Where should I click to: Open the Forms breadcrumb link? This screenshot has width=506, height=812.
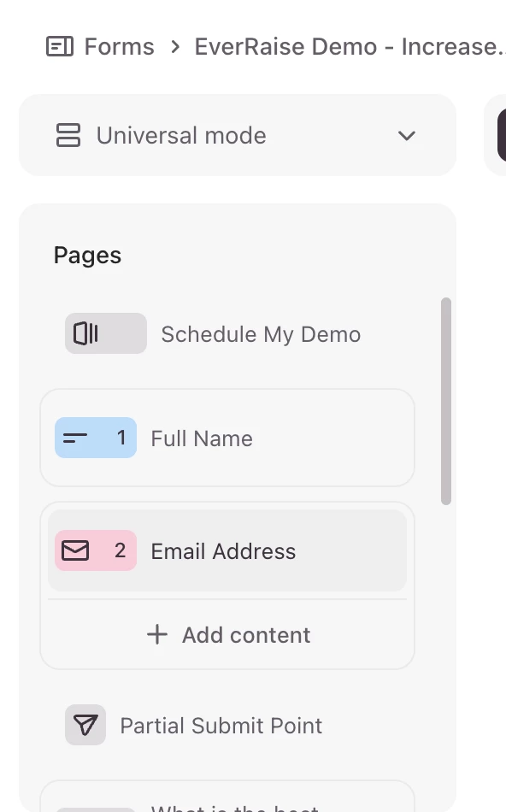[x=119, y=47]
